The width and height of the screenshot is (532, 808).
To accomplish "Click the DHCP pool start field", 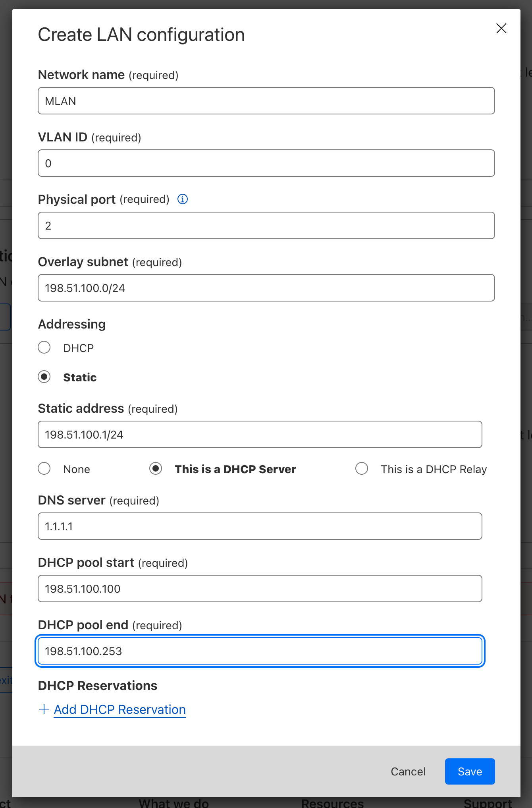I will coord(260,589).
